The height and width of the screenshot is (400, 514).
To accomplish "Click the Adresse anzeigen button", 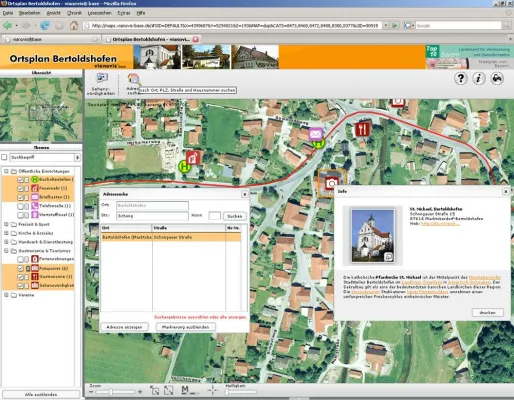I will 124,327.
